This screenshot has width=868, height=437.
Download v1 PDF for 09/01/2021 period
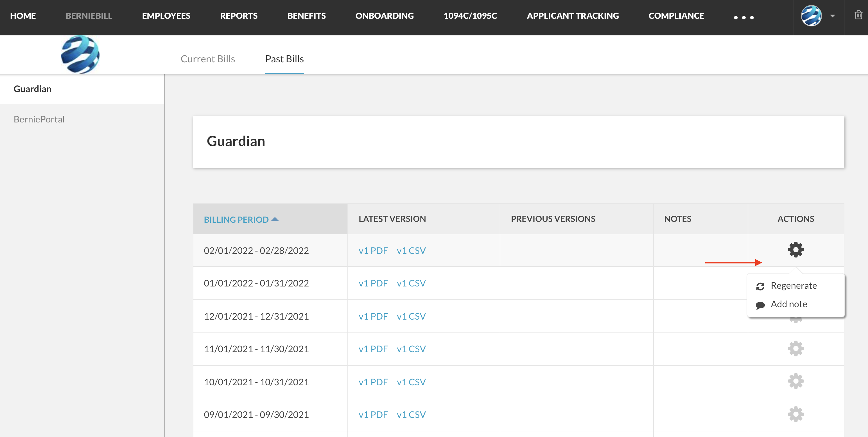[373, 415]
